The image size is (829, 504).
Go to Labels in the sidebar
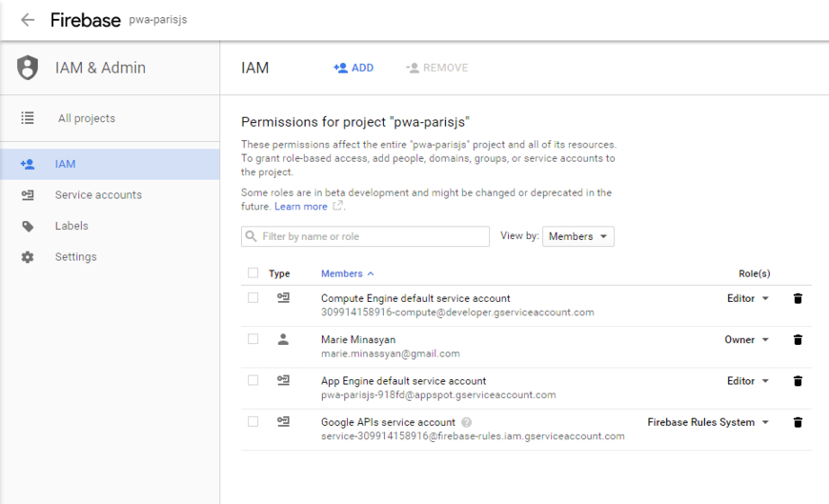pyautogui.click(x=71, y=226)
